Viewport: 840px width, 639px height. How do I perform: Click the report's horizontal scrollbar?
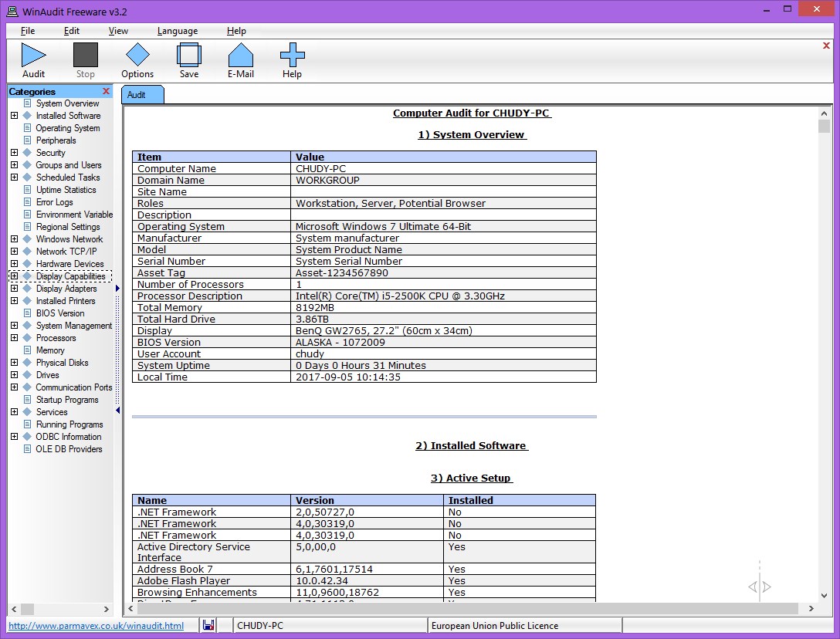(x=463, y=609)
